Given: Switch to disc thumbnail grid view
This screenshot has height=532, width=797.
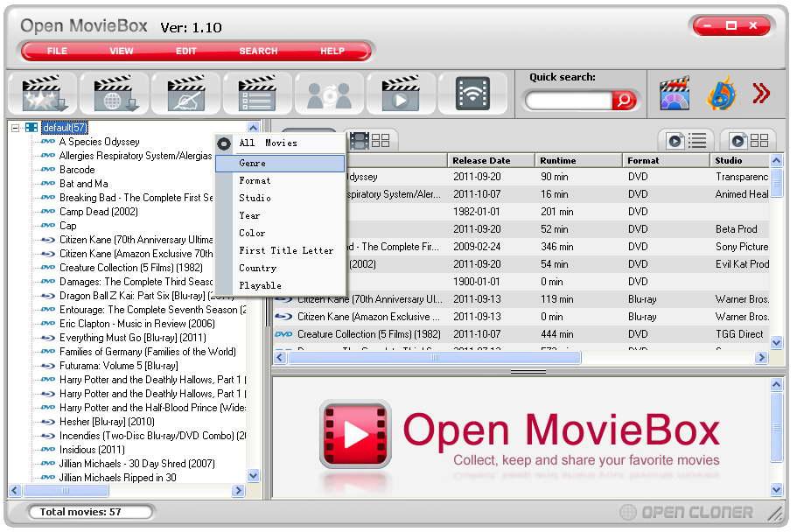Looking at the screenshot, I should coord(749,140).
